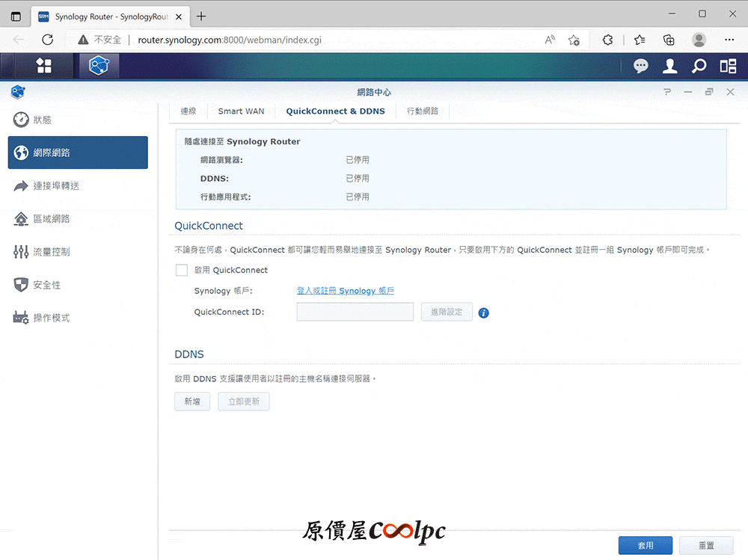Open browser extensions puzzle icon
Screen dimensions: 748x560
(x=607, y=40)
